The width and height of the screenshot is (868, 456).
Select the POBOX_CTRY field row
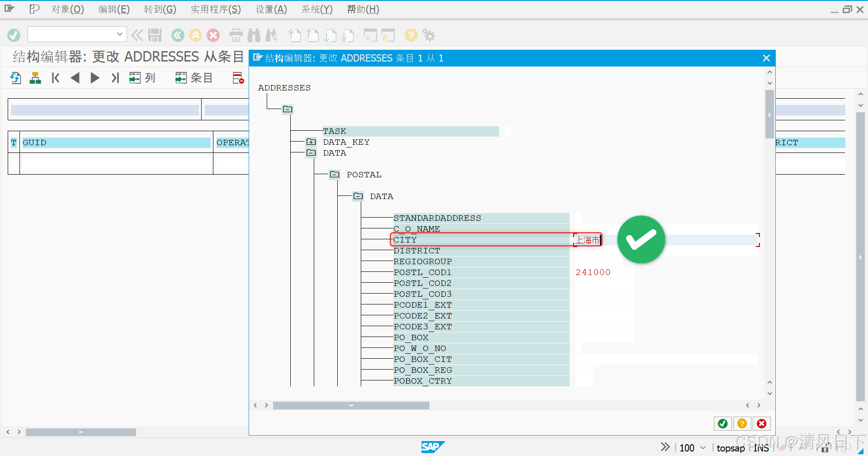(x=481, y=381)
